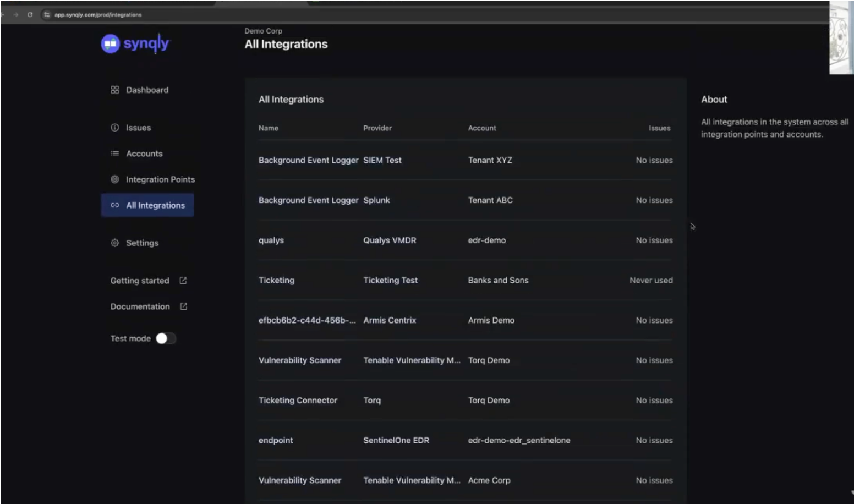Screen dimensions: 854x504
Task: Click the Accounts list icon
Action: (114, 154)
